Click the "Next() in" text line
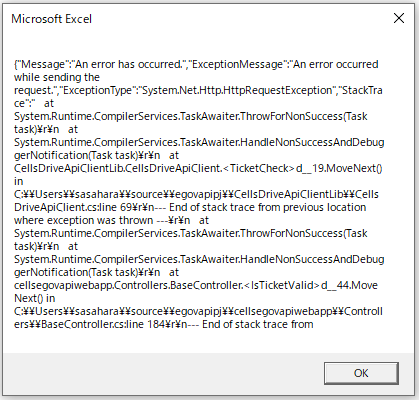 (x=35, y=298)
